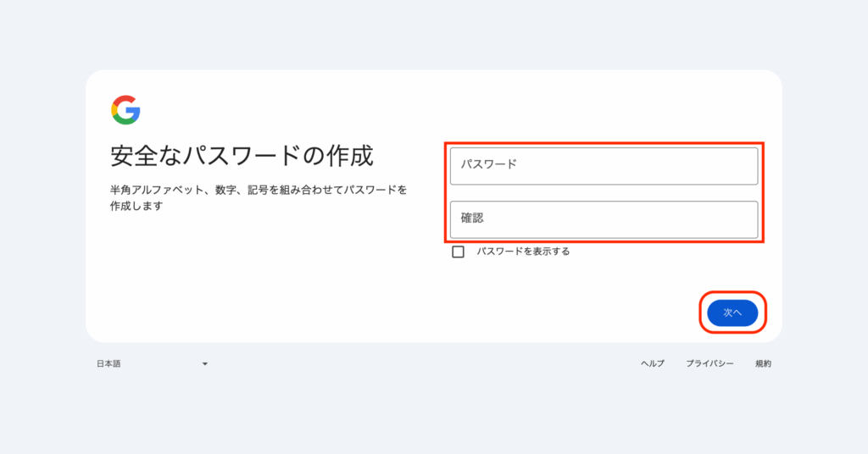Click the パスワード placeholder text

[x=488, y=164]
